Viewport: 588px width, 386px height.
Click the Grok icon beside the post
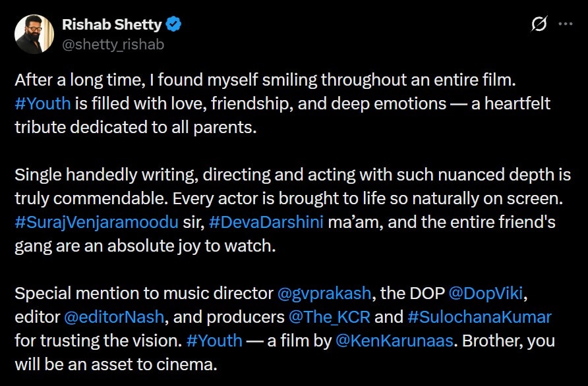[x=539, y=24]
